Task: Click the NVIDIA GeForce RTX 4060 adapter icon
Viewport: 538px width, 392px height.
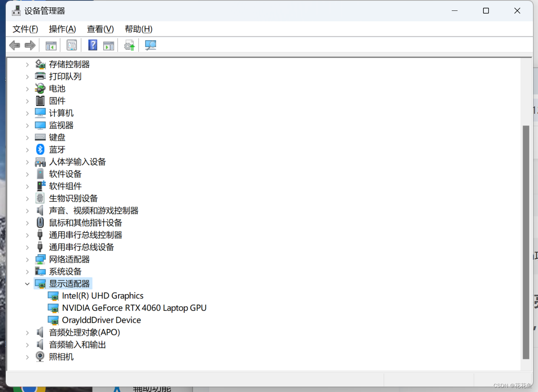Action: (x=53, y=308)
